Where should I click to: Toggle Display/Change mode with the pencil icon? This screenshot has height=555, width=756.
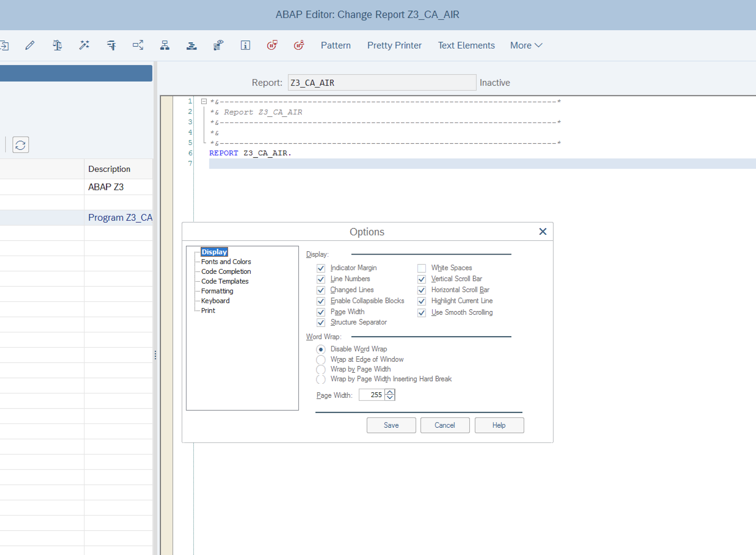[30, 45]
